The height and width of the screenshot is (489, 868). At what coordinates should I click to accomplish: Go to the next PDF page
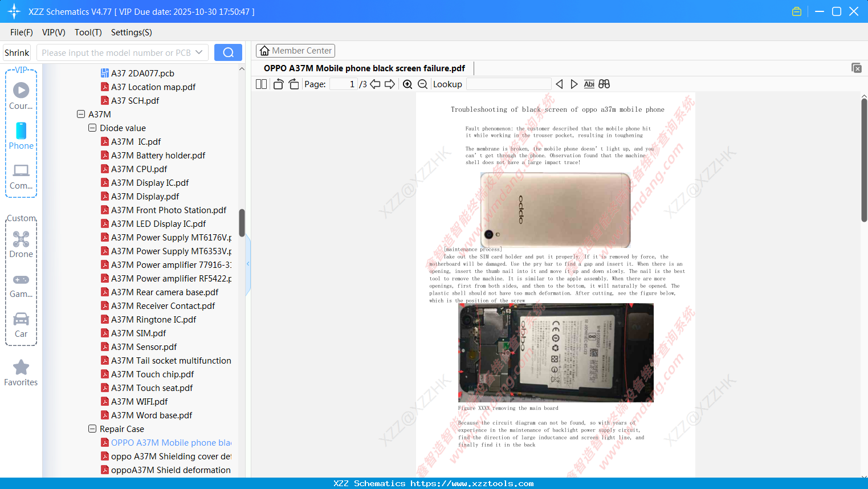point(390,84)
